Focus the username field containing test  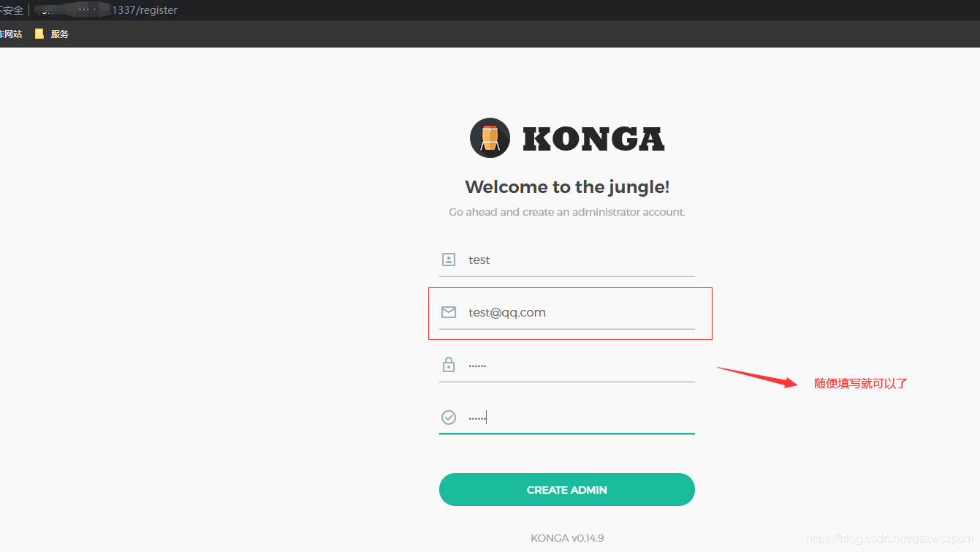[566, 260]
